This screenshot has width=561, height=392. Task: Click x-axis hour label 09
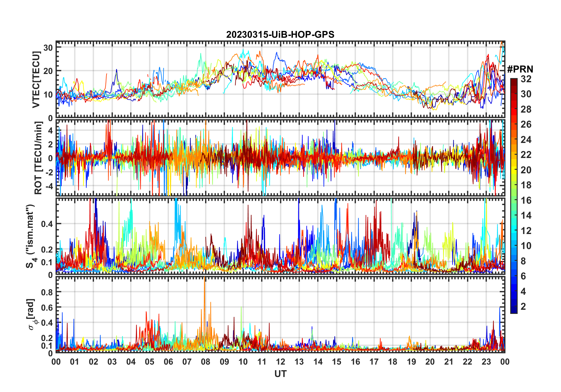(224, 362)
